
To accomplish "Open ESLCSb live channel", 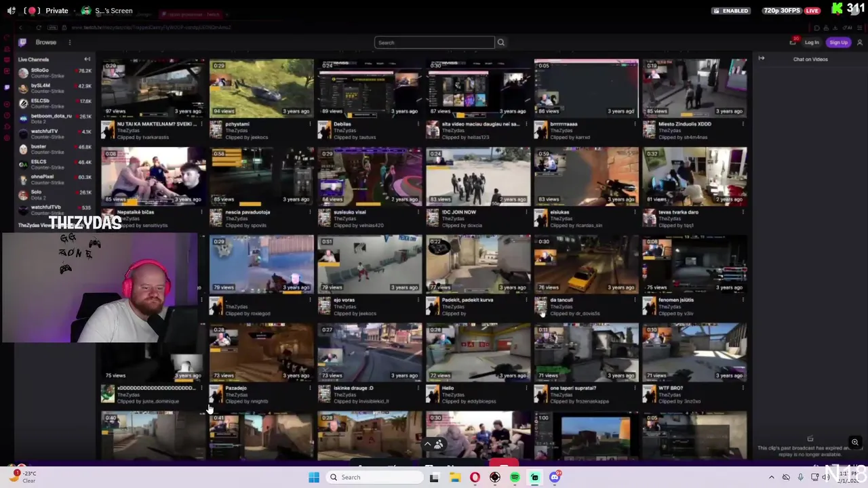I will tap(54, 103).
